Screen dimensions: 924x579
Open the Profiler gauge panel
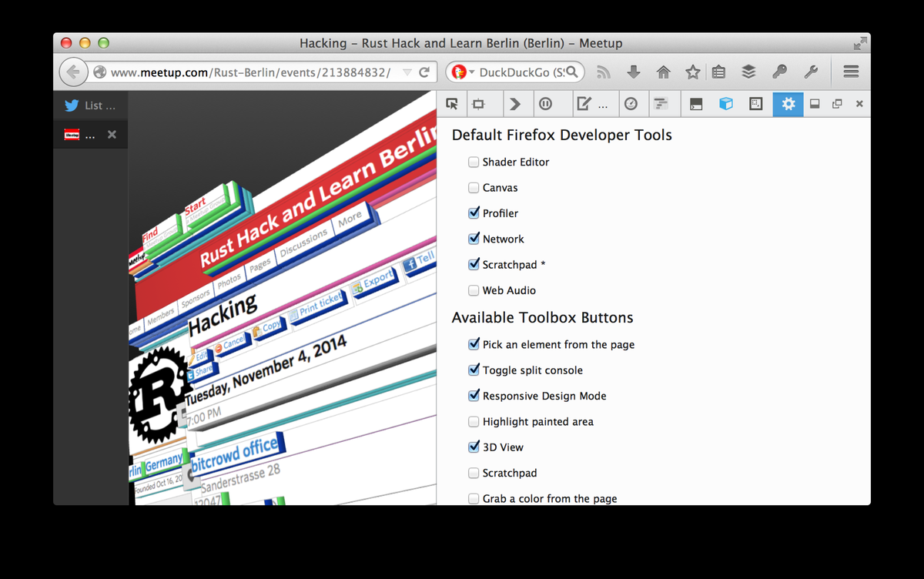631,104
